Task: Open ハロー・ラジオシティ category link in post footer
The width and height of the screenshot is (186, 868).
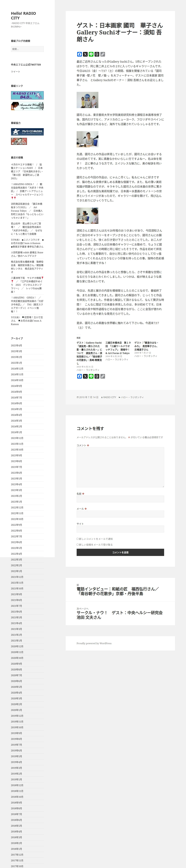Action: (132, 397)
